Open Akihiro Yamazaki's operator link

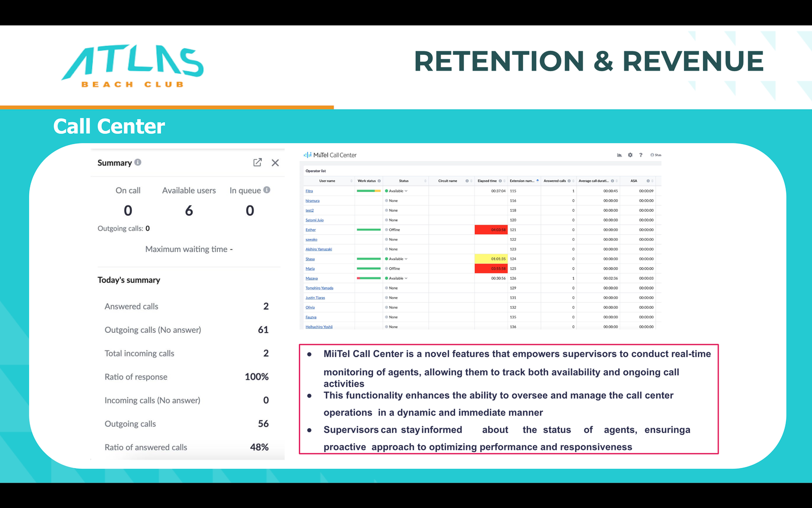point(319,249)
